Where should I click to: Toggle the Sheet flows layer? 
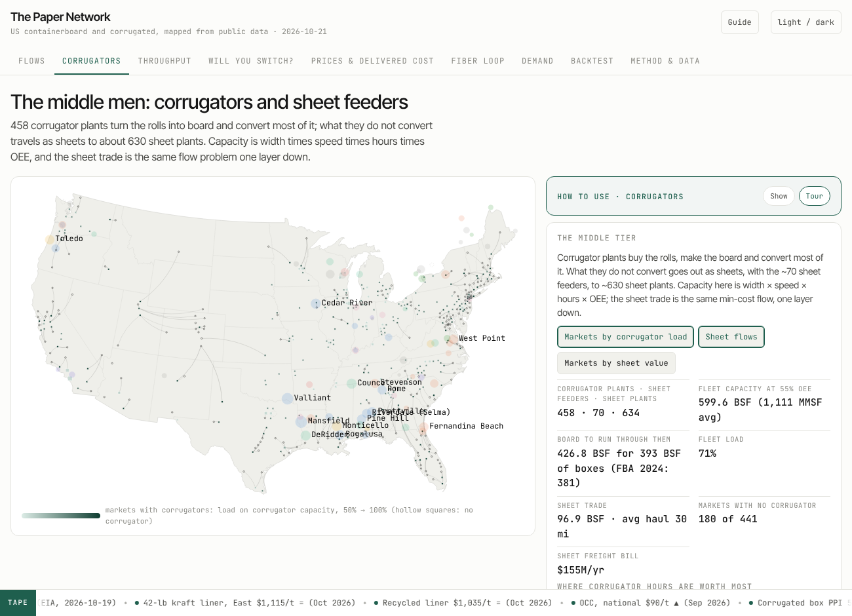(x=731, y=337)
